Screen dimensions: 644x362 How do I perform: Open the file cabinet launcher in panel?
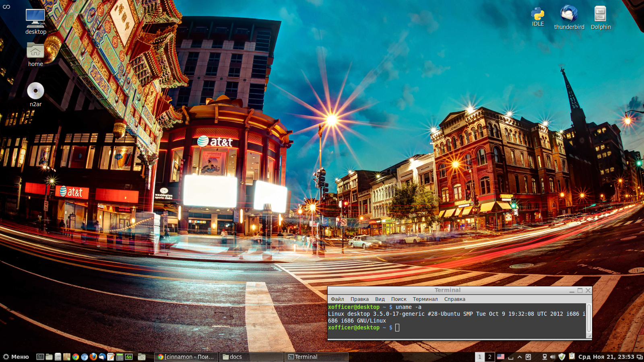pos(58,357)
